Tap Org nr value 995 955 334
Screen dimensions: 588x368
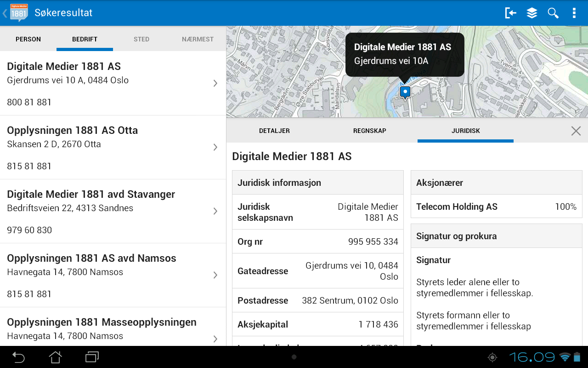pos(373,241)
